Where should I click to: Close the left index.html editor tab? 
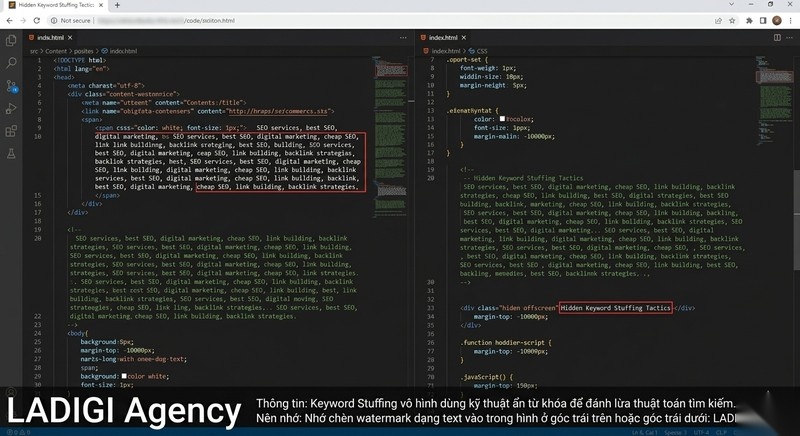tap(70, 38)
